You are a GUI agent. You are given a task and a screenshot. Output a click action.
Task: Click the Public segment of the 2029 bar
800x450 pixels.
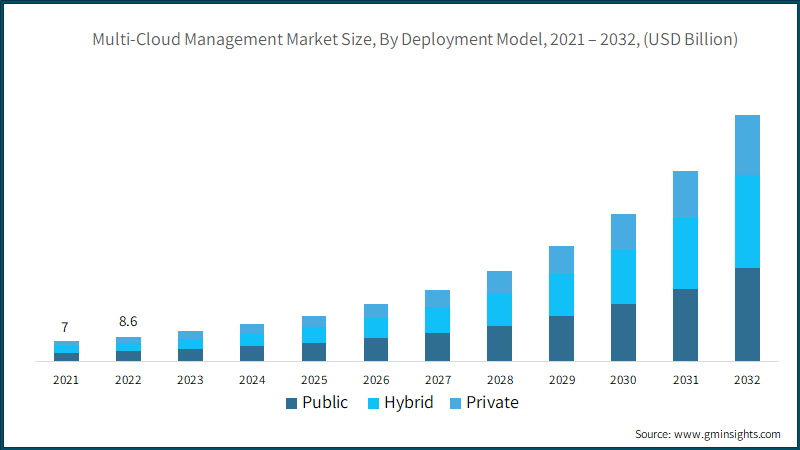pos(561,338)
